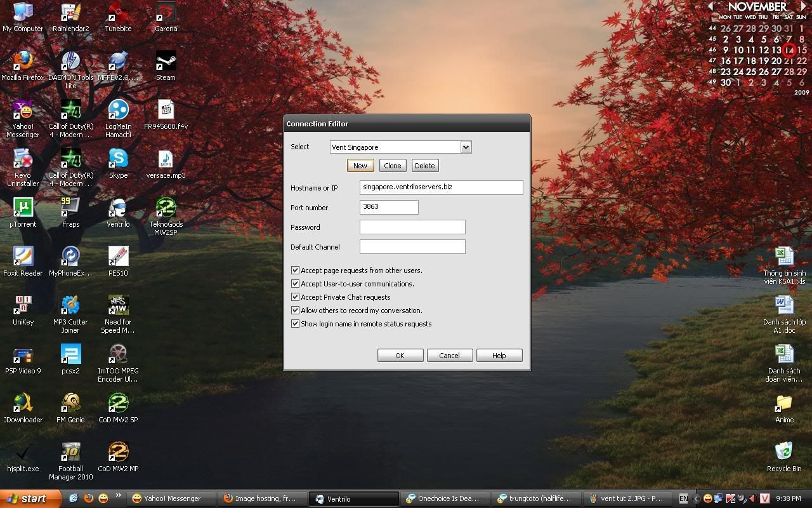Open the Need for Speed shortcut
This screenshot has width=812, height=508.
(x=118, y=314)
